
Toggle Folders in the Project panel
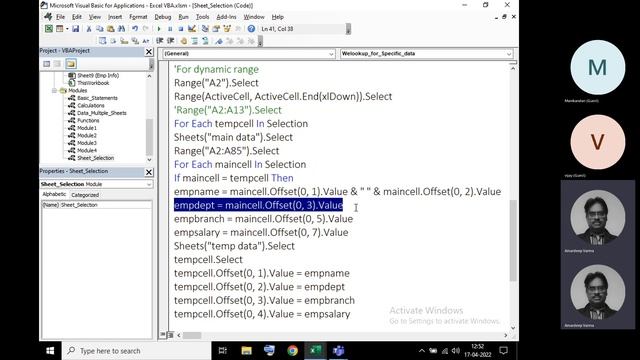(x=71, y=64)
